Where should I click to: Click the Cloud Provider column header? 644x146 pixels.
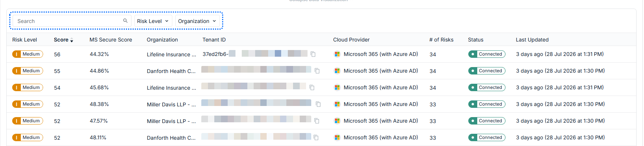(351, 40)
